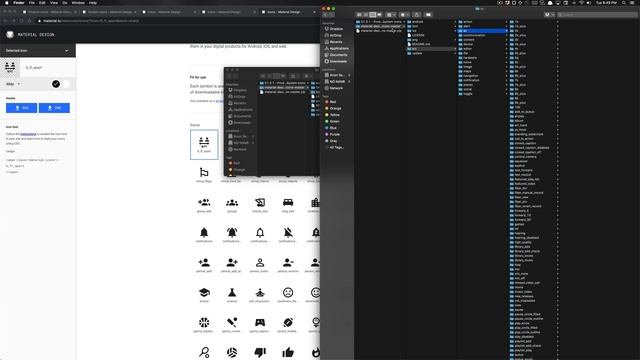This screenshot has width=640, height=360.
Task: Select the thumb up icon
Action: click(x=288, y=352)
